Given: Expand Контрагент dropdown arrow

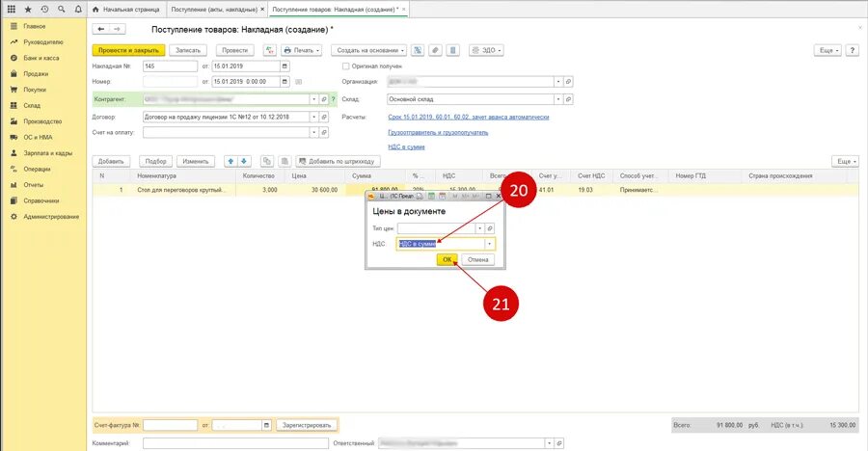Looking at the screenshot, I should [x=313, y=99].
